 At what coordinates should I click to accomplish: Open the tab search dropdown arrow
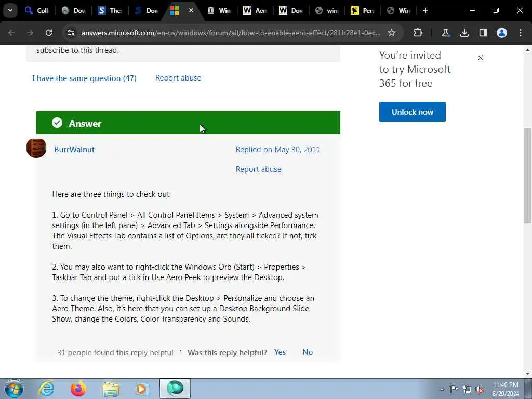[x=10, y=10]
